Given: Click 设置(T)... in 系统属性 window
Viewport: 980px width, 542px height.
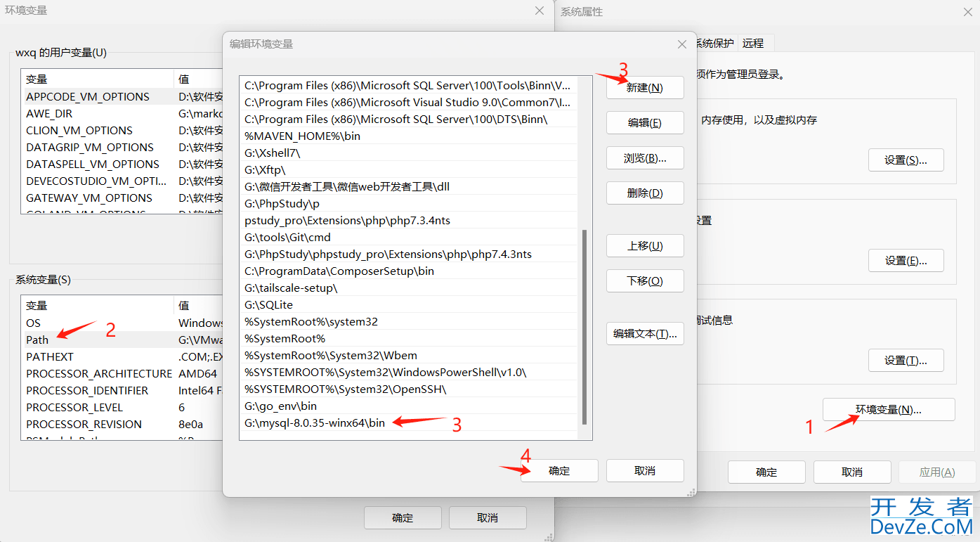Looking at the screenshot, I should [906, 361].
